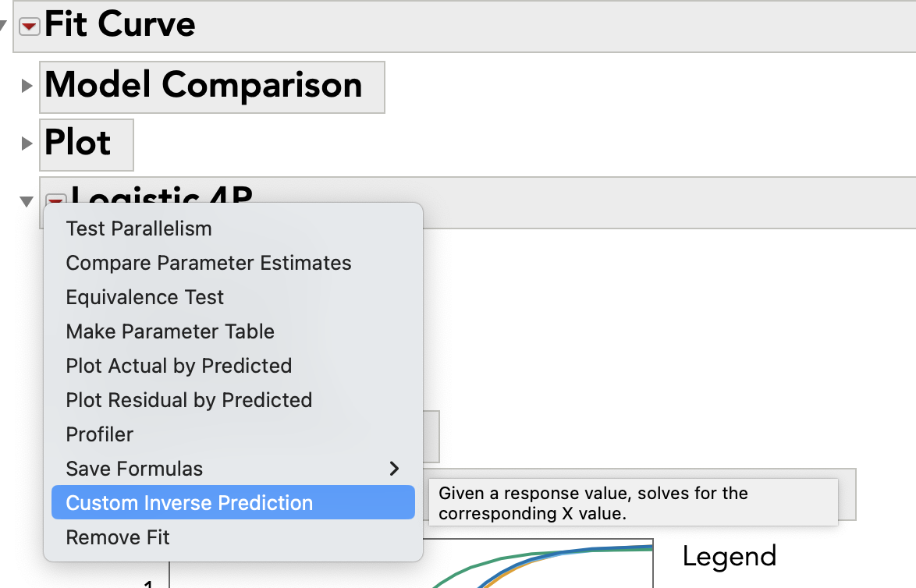This screenshot has width=916, height=588.
Task: Choose Plot Residual by Predicted
Action: point(189,400)
